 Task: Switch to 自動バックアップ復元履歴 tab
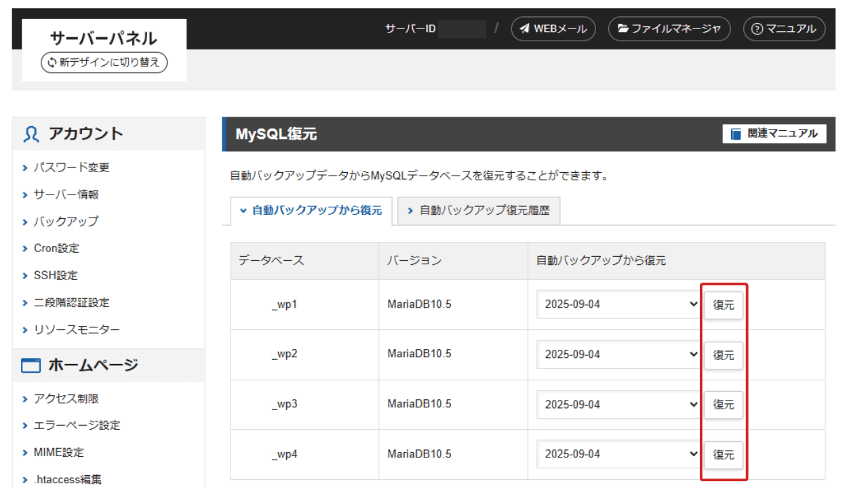tap(479, 211)
